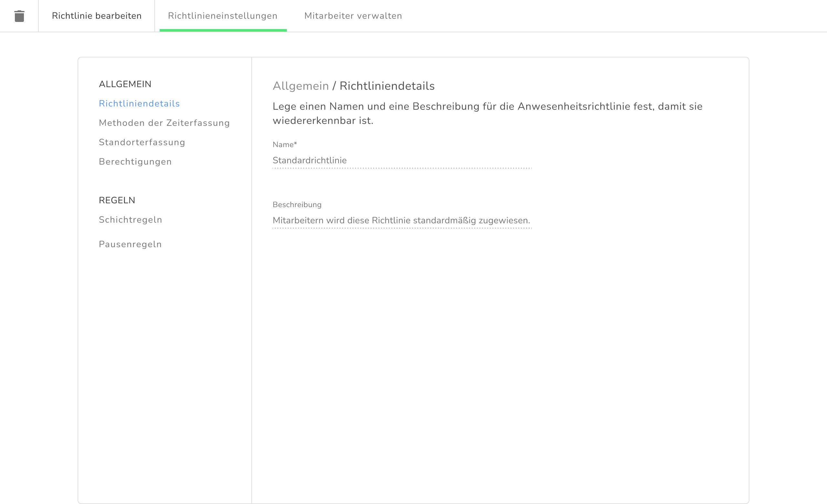Select Richtliniendetails in the sidebar
This screenshot has height=504, width=827.
(139, 104)
